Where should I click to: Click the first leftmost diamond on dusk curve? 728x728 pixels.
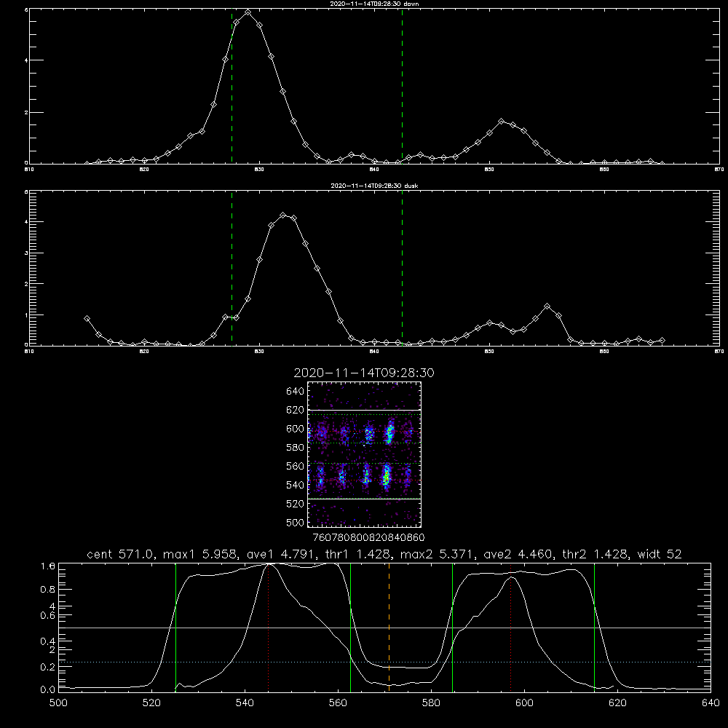tap(87, 319)
